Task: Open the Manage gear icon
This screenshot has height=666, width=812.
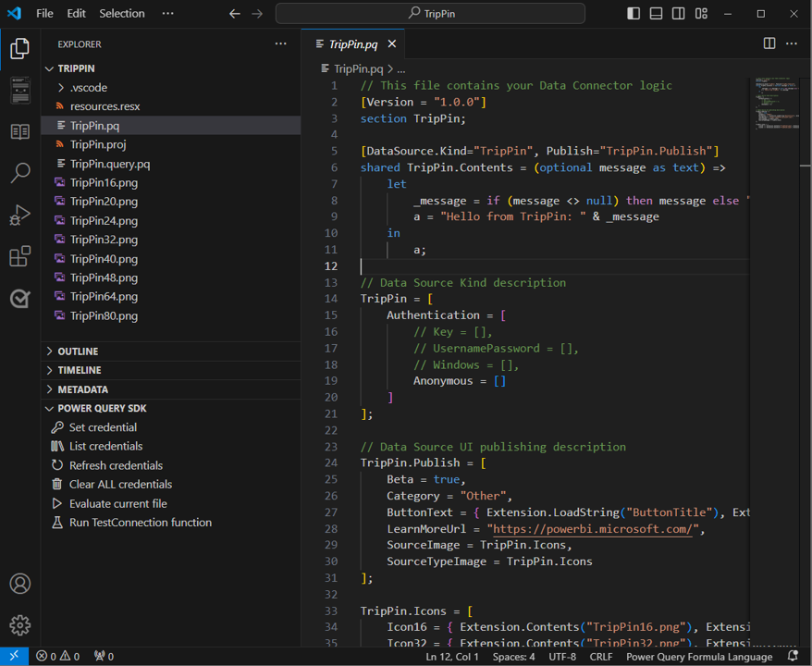Action: [19, 625]
